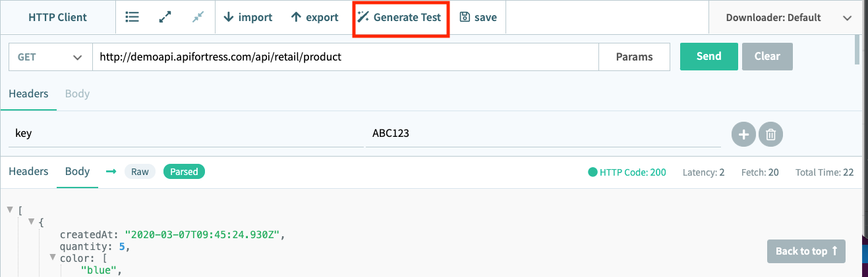
Task: Switch response view to Parsed
Action: [x=184, y=172]
